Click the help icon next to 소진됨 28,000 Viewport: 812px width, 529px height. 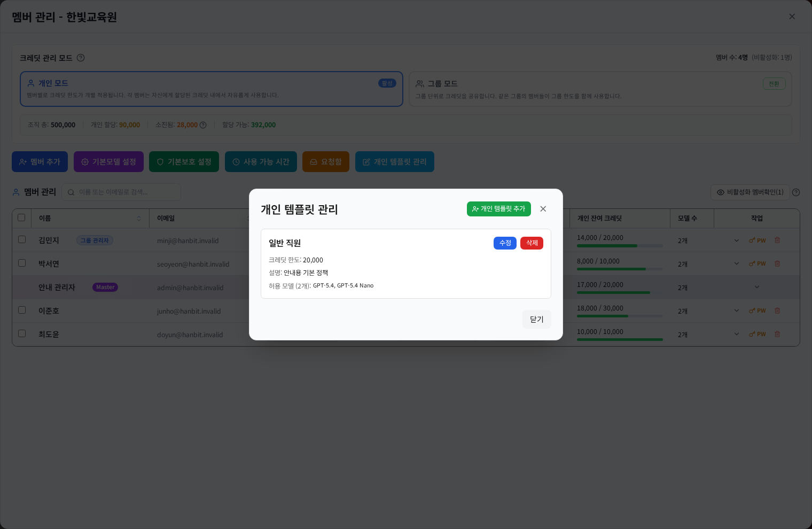(203, 125)
